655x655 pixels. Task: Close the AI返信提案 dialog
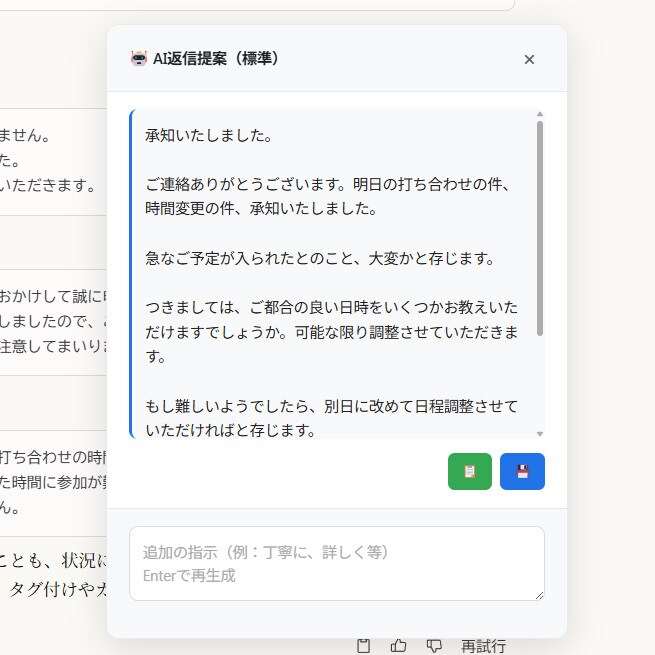click(x=529, y=60)
